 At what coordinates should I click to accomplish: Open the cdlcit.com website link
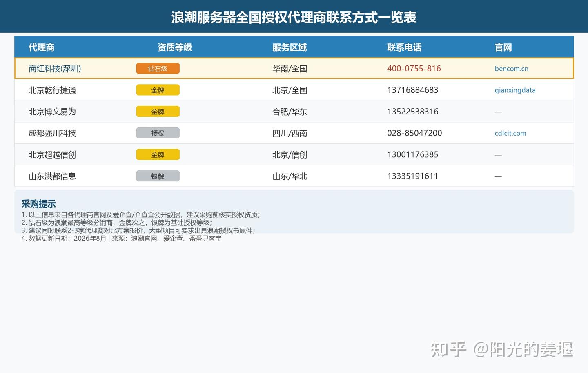(x=510, y=133)
